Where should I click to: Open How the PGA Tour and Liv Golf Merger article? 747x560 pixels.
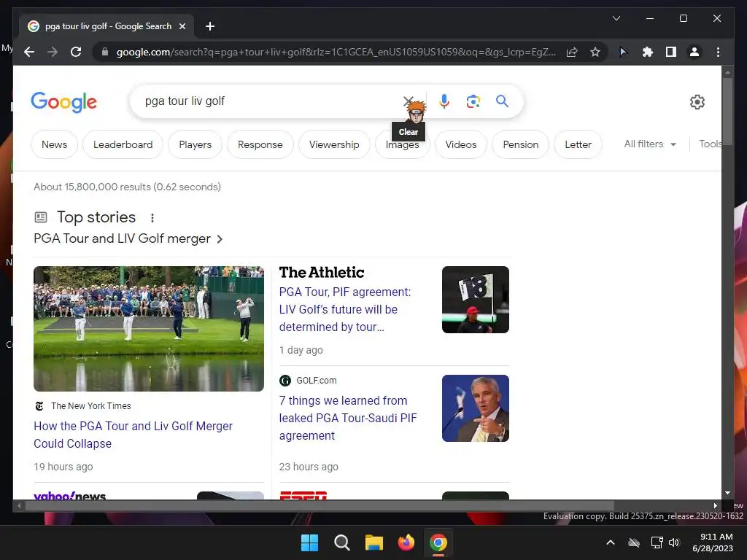pos(133,435)
